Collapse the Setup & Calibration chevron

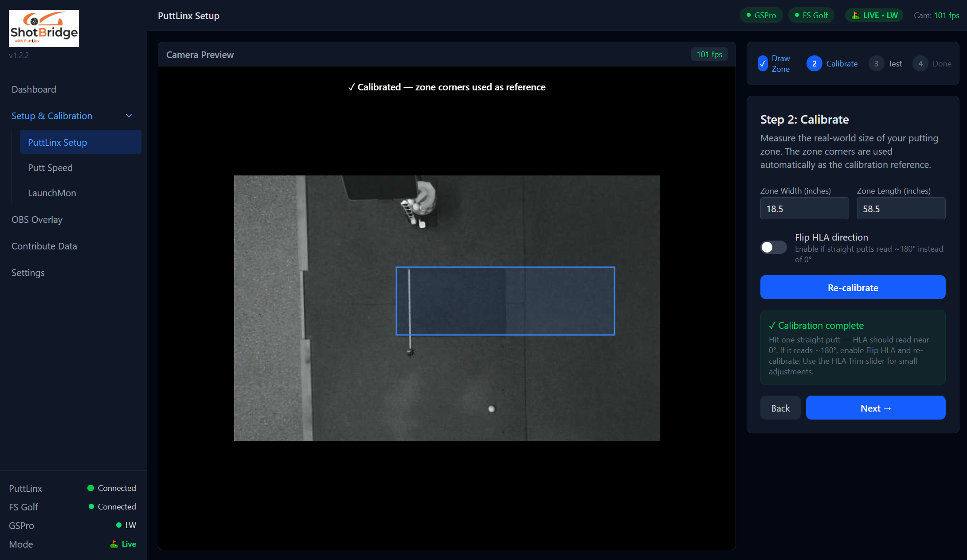point(129,116)
